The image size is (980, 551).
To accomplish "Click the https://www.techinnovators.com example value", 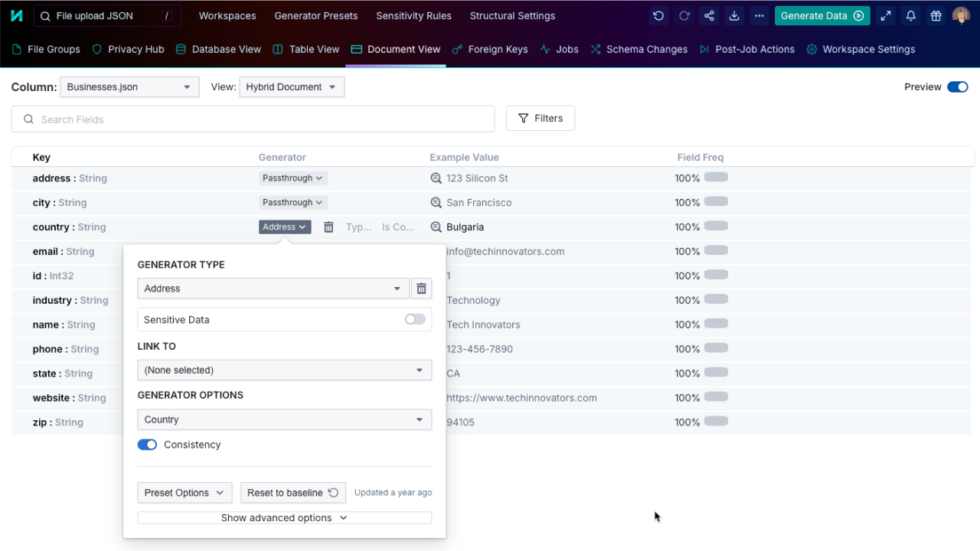I will 521,399.
